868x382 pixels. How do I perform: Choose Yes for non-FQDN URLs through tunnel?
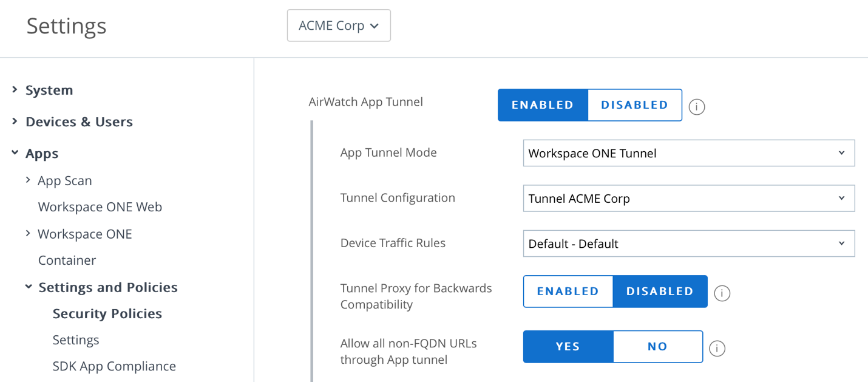point(568,347)
